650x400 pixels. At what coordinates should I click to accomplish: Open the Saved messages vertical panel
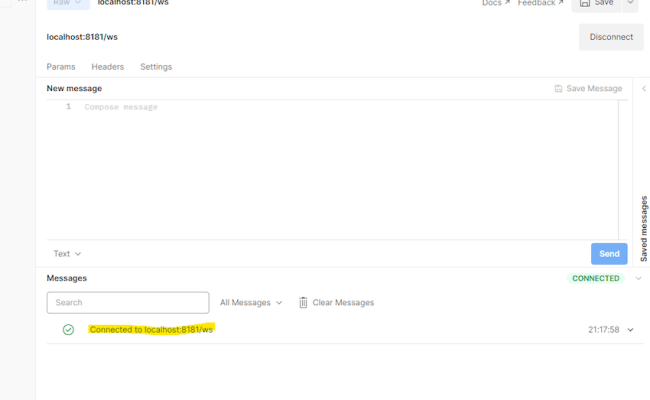[644, 229]
